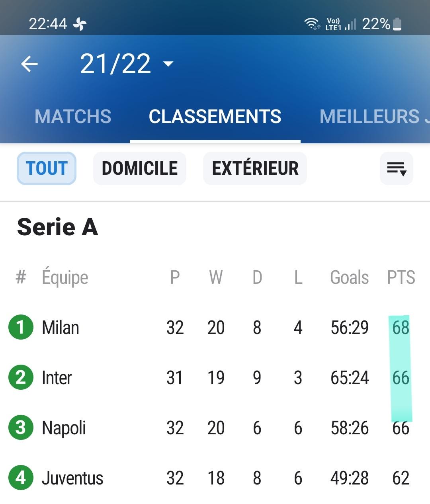This screenshot has height=504, width=430.
Task: Select the CLASSEMENTS tab
Action: coord(215,117)
